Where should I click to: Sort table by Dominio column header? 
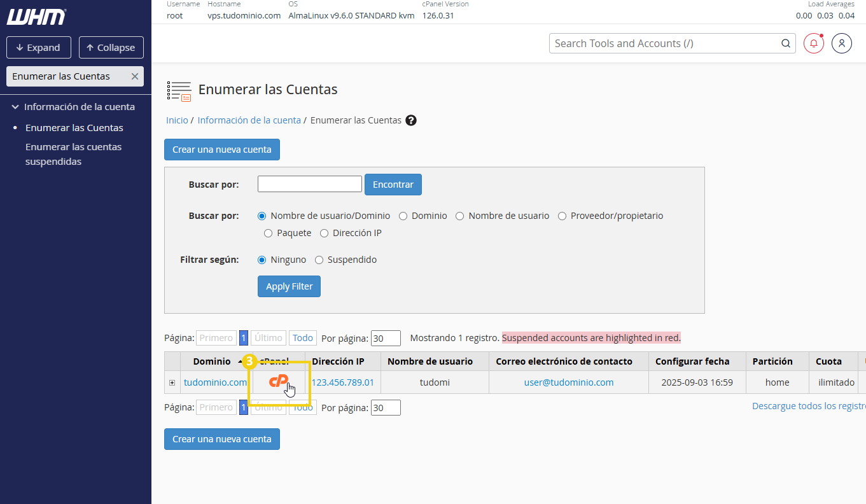pyautogui.click(x=212, y=361)
